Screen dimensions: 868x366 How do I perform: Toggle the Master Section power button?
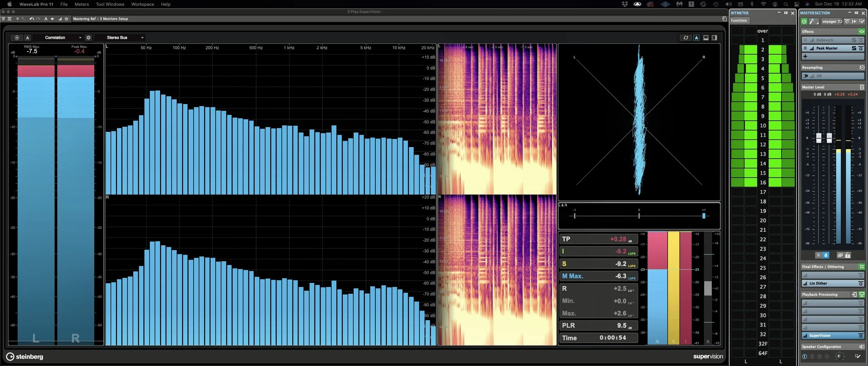pyautogui.click(x=804, y=22)
